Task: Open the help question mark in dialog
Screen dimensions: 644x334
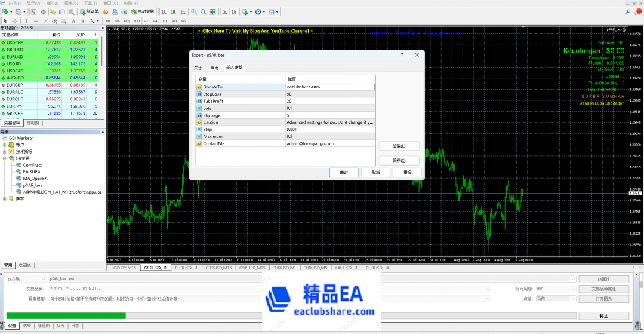Action: pyautogui.click(x=401, y=54)
